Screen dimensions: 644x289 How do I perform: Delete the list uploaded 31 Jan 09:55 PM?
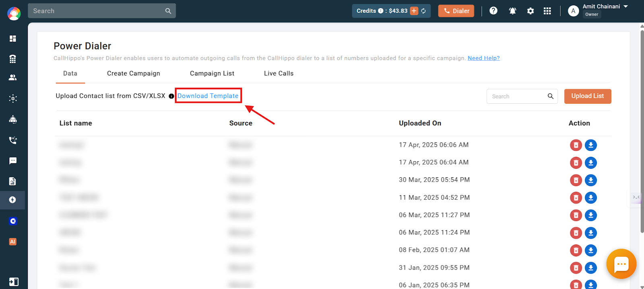tap(576, 268)
